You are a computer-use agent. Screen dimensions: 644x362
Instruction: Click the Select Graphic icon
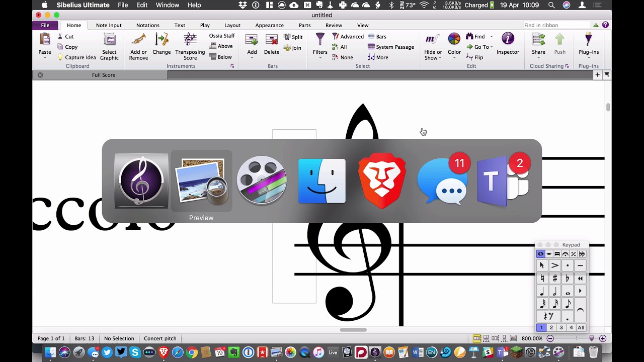click(109, 40)
